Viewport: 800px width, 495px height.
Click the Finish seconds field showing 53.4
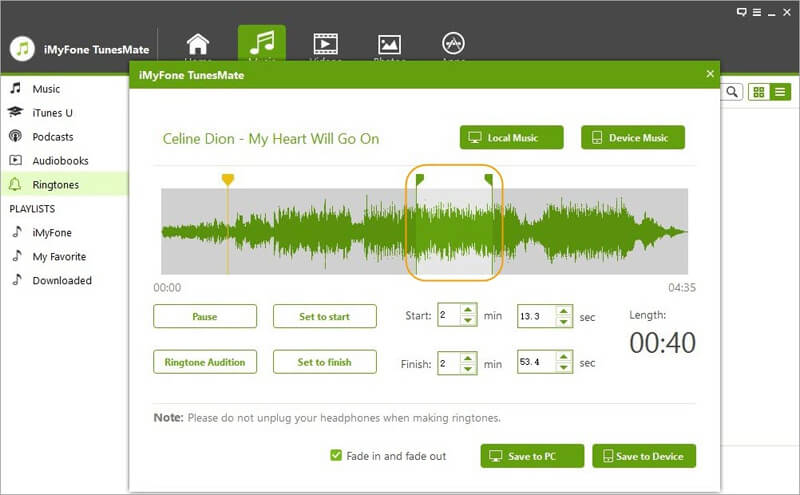click(537, 362)
